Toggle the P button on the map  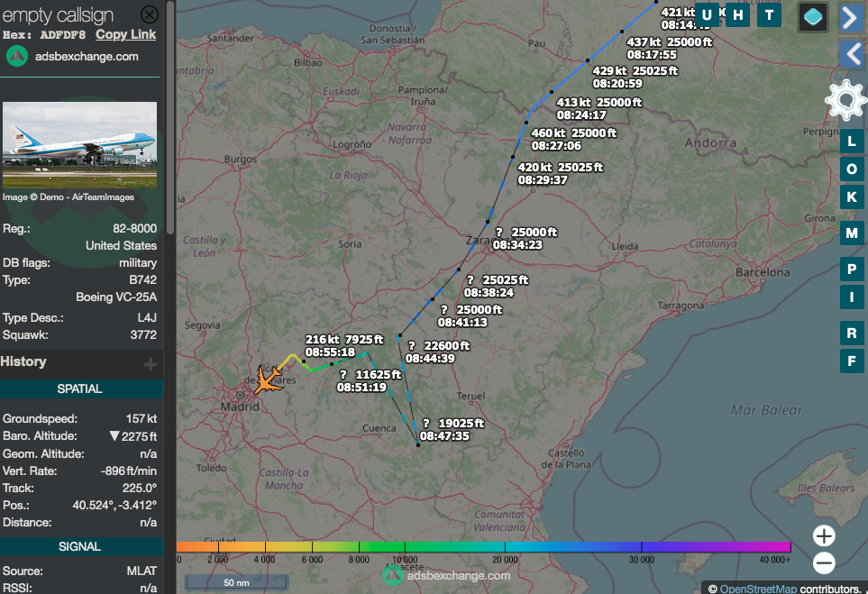coord(852,269)
